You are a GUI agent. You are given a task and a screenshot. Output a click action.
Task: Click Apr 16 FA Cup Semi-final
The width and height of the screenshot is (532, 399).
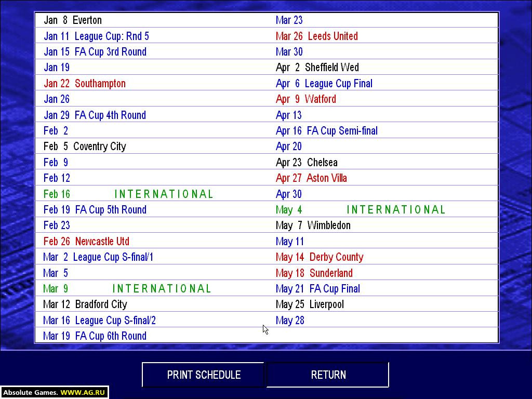(326, 131)
